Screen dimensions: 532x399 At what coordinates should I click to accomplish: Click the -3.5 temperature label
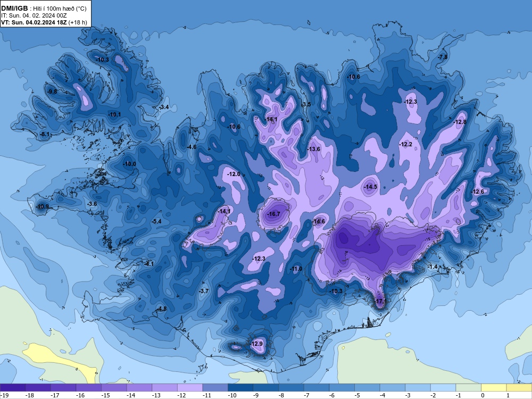click(x=306, y=104)
